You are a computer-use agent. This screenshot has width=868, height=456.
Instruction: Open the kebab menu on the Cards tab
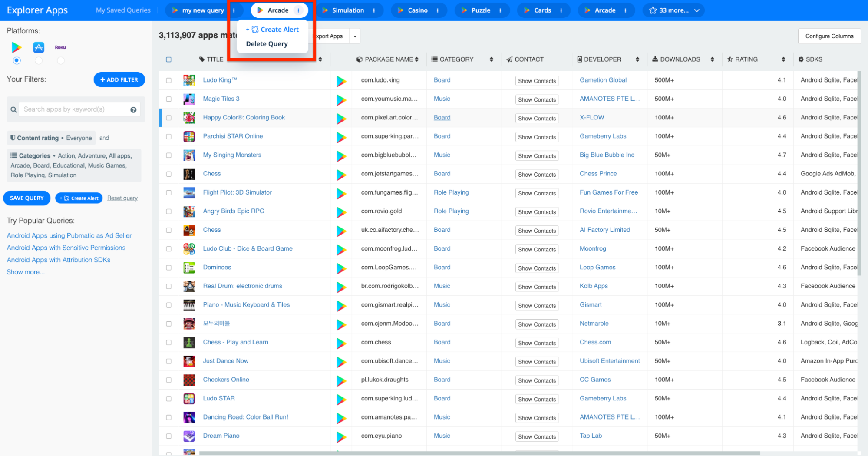(561, 10)
